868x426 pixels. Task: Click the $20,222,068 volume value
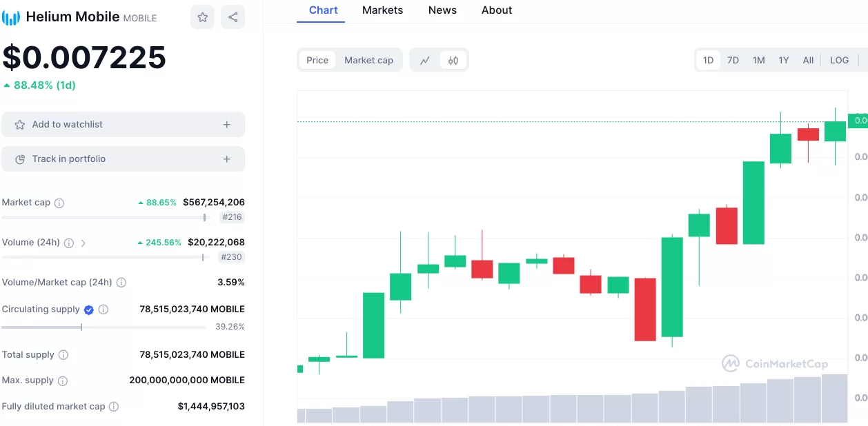[x=216, y=243]
